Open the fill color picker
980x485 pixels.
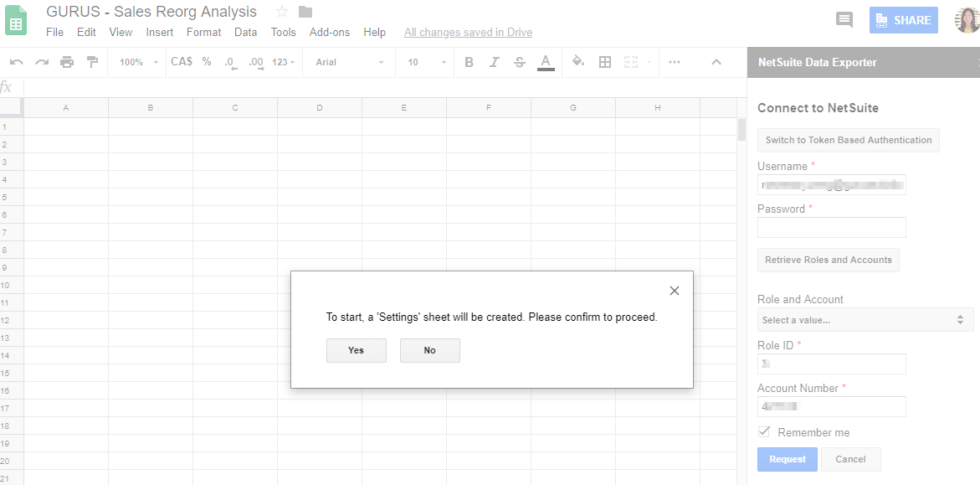coord(577,61)
